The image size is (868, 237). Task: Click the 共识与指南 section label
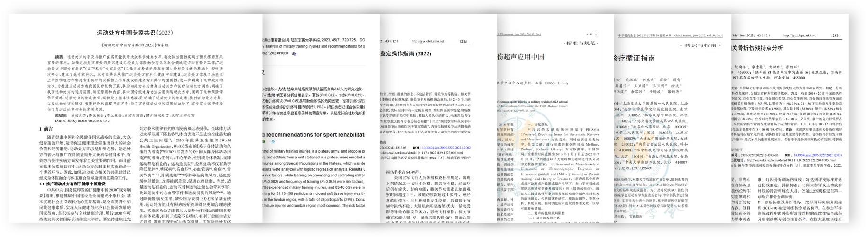click(x=701, y=45)
